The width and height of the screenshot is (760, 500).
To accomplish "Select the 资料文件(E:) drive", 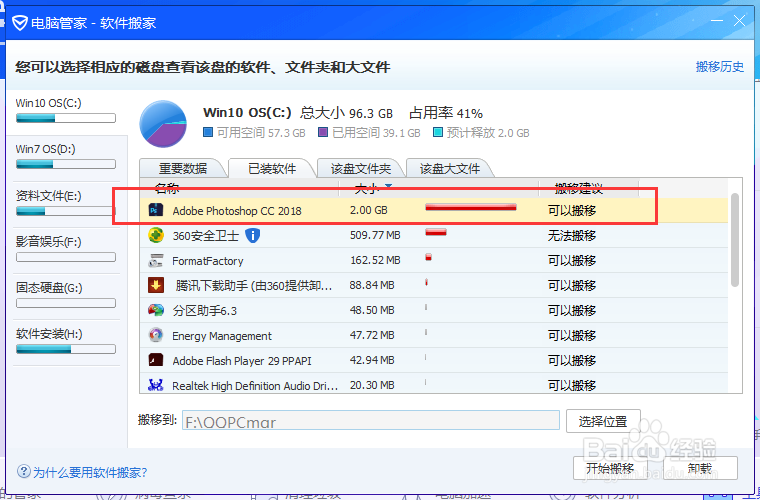I will [x=66, y=203].
